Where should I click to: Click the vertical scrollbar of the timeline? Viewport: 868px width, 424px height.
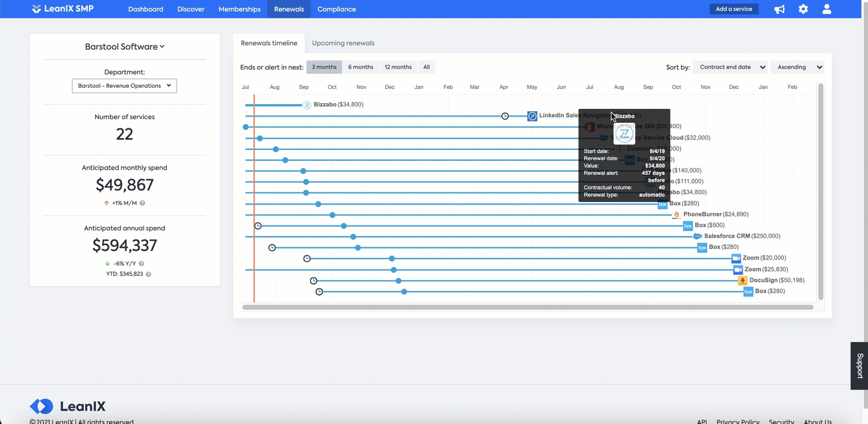pyautogui.click(x=821, y=191)
